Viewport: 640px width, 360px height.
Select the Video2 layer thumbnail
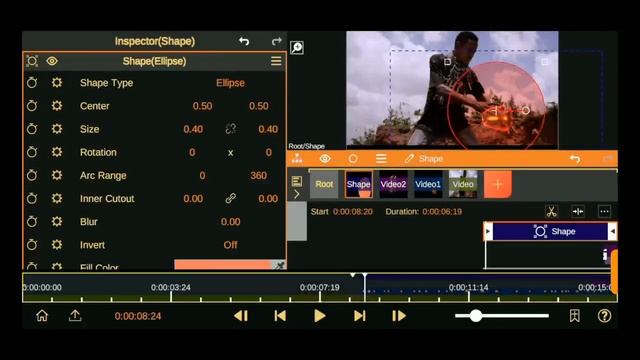(393, 184)
